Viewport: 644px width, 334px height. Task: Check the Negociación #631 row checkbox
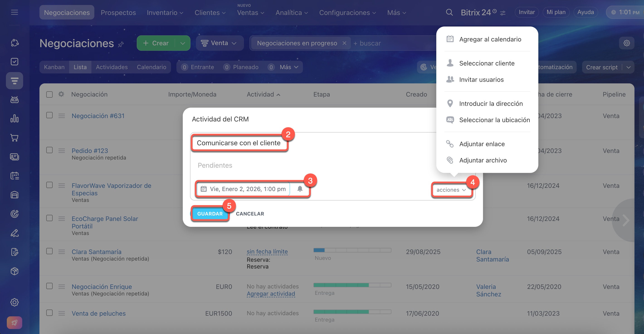49,115
